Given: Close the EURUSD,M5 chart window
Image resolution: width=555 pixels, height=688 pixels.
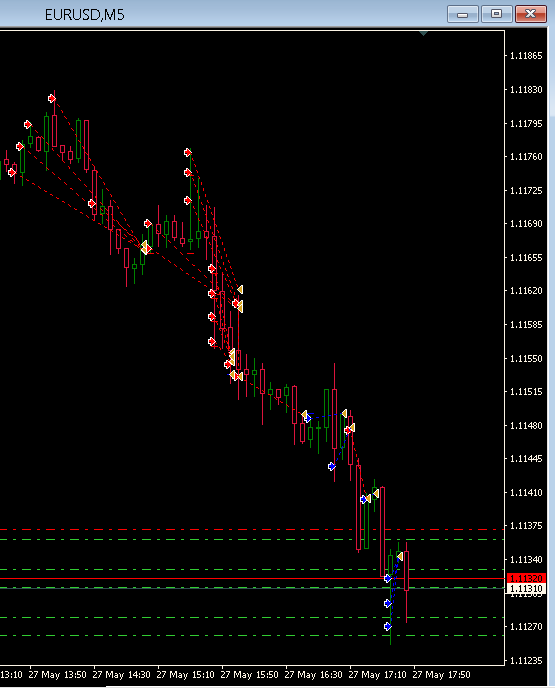Looking at the screenshot, I should [530, 14].
